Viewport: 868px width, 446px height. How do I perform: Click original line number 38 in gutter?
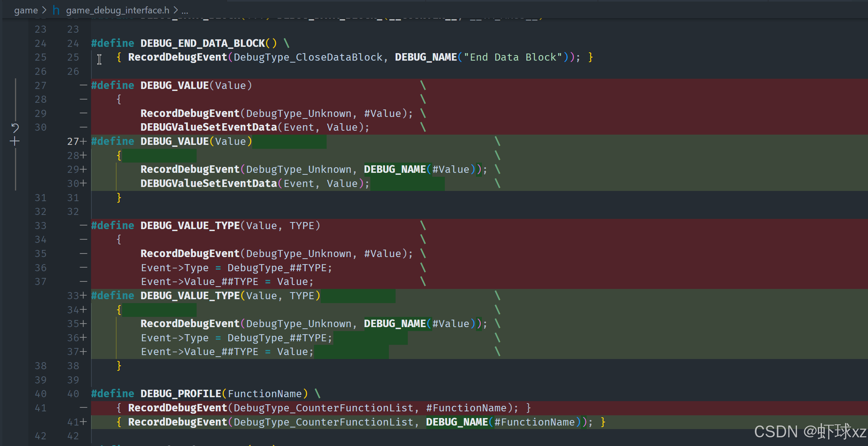tap(41, 366)
